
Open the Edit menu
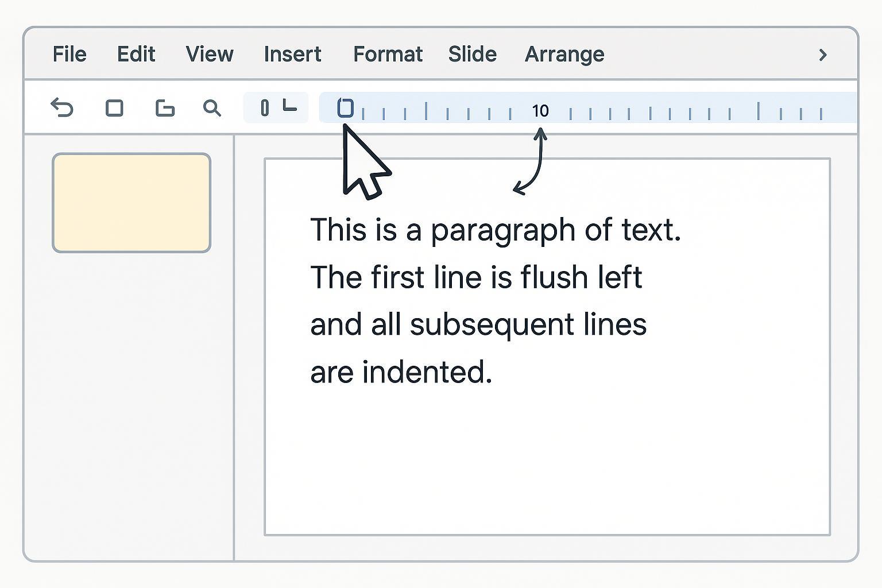(x=136, y=55)
